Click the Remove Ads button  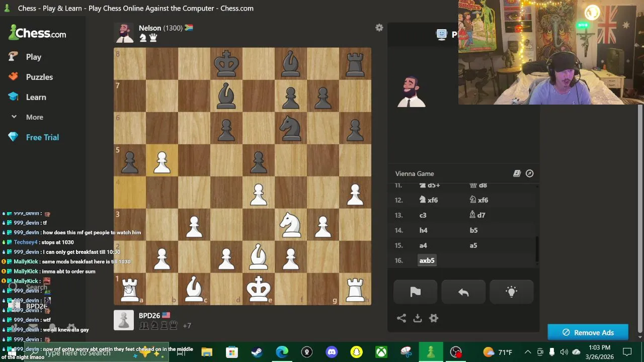(x=588, y=332)
